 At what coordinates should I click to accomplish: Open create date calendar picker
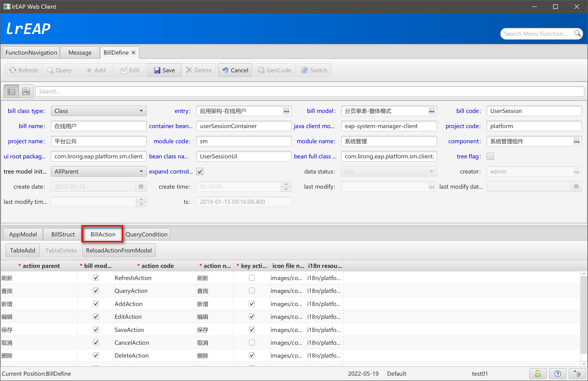click(x=141, y=187)
